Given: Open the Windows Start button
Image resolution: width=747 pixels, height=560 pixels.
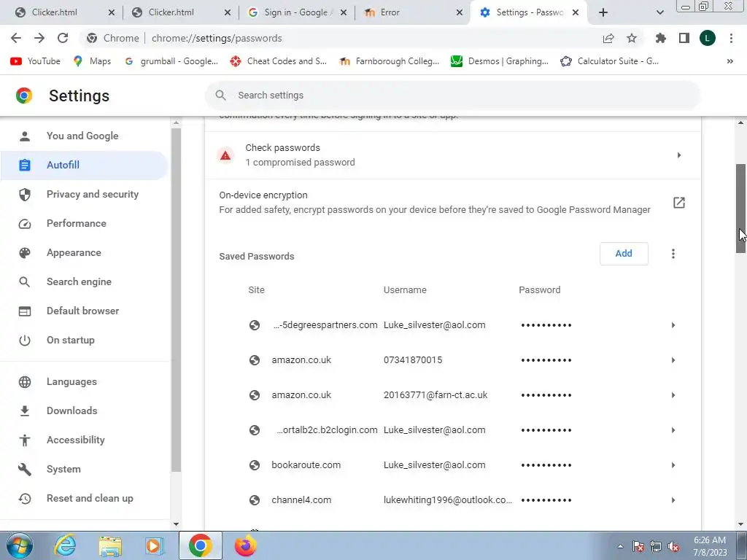Looking at the screenshot, I should pos(20,545).
